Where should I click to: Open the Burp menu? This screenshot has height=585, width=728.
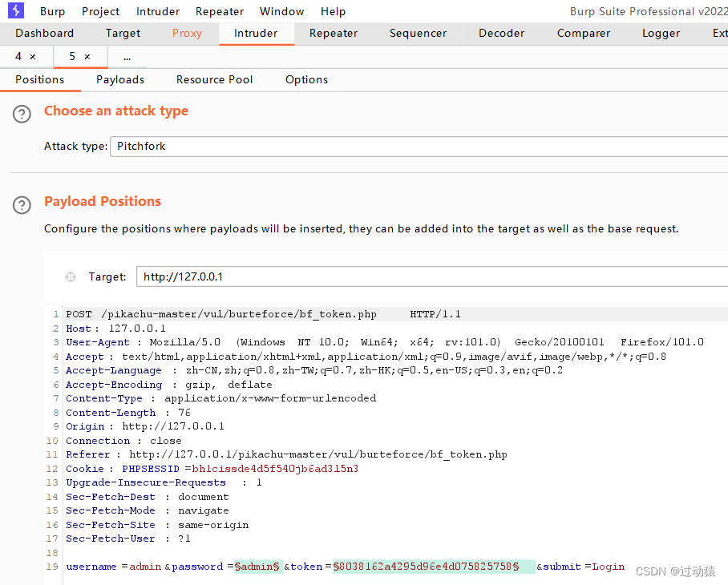pos(52,11)
